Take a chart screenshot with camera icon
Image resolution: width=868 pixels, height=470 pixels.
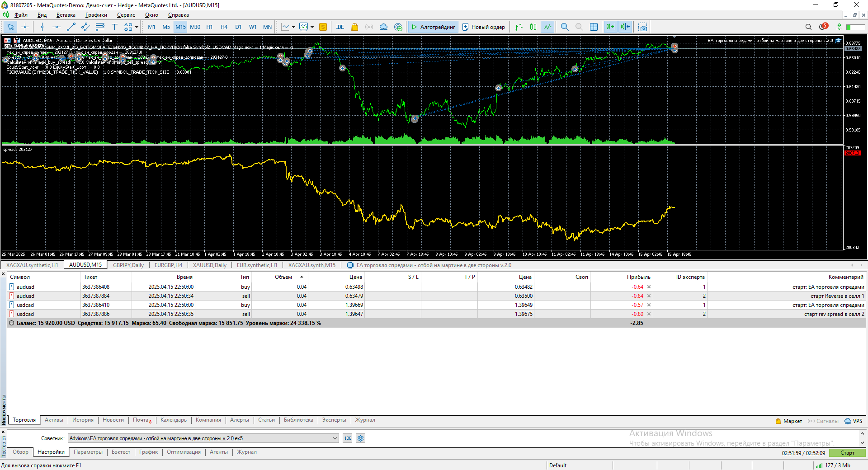pyautogui.click(x=642, y=27)
